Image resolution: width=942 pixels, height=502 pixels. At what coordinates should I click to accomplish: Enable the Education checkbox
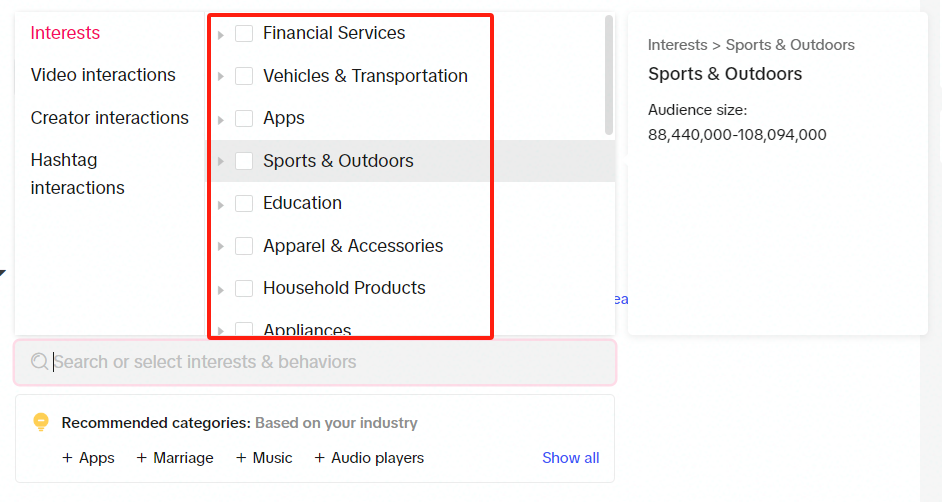coord(244,204)
